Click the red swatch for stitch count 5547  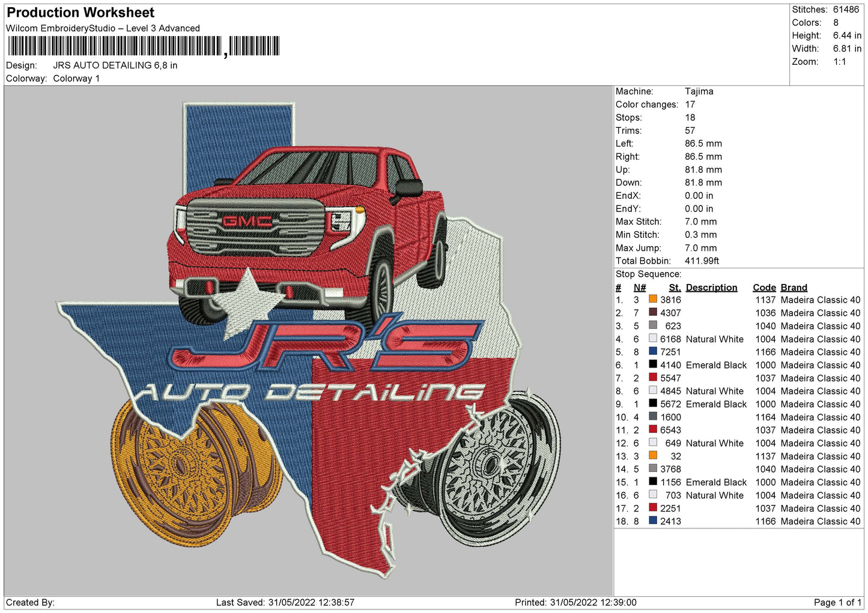pos(653,377)
